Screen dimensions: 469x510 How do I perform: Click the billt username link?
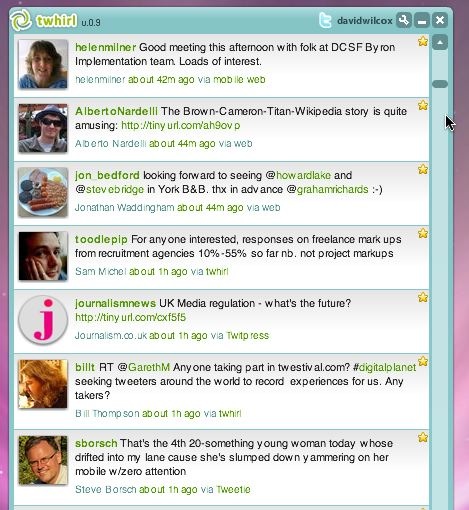point(85,367)
